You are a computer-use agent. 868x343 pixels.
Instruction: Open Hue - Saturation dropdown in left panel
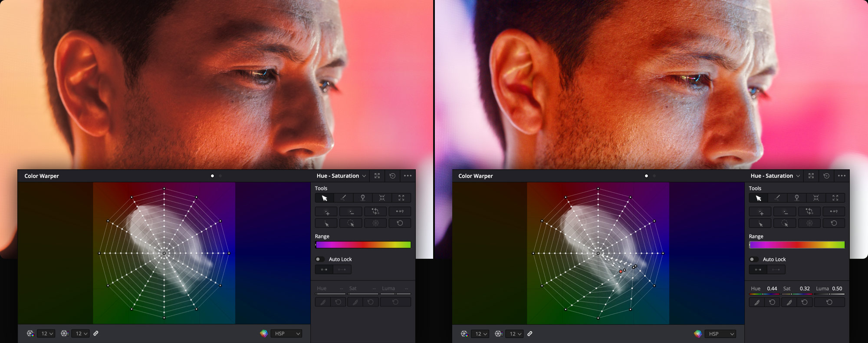(341, 176)
